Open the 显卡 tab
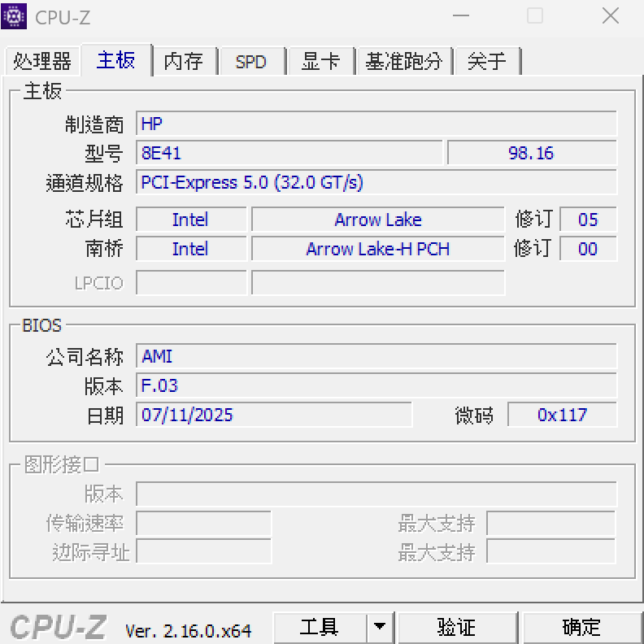 tap(320, 61)
